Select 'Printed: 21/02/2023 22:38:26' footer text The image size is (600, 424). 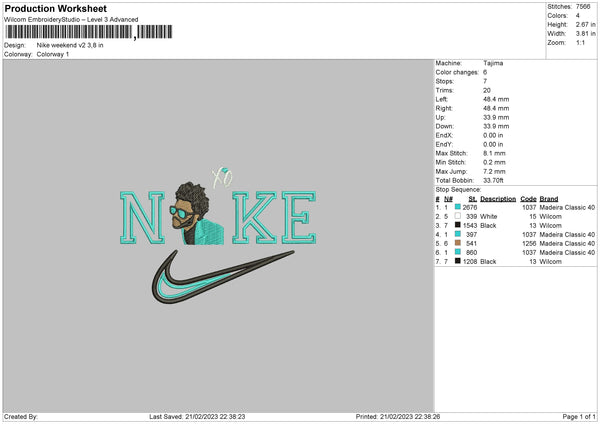(x=398, y=417)
